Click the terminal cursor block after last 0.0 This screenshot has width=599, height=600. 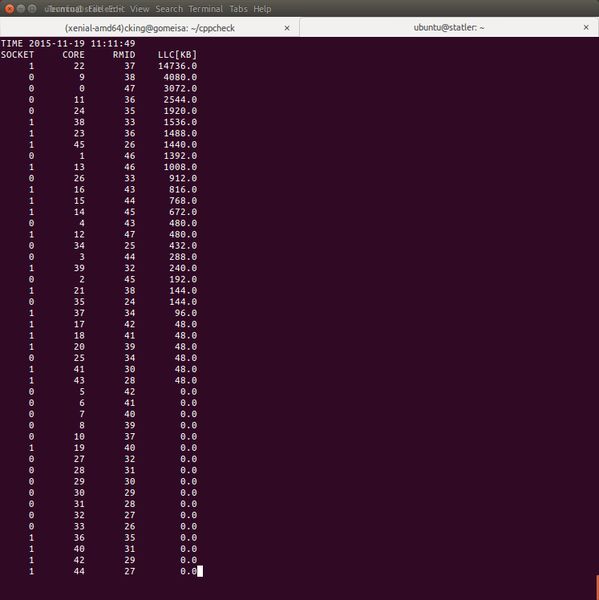pos(200,571)
